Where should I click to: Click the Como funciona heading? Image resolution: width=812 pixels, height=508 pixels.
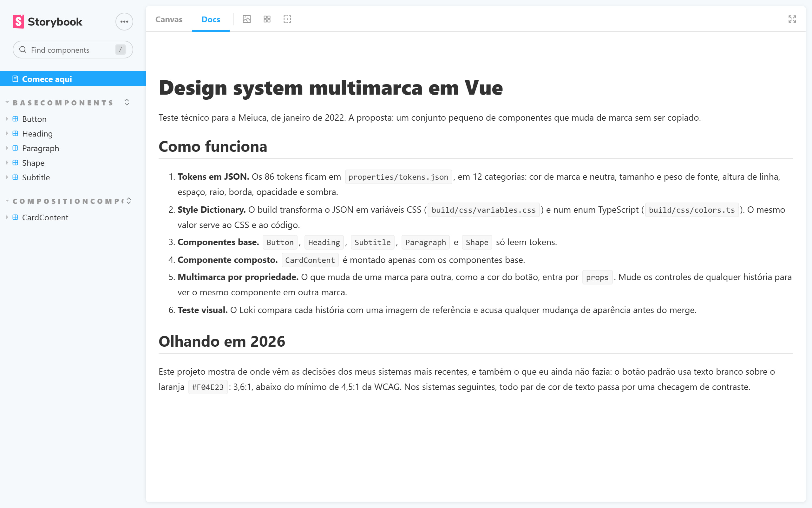pyautogui.click(x=213, y=146)
